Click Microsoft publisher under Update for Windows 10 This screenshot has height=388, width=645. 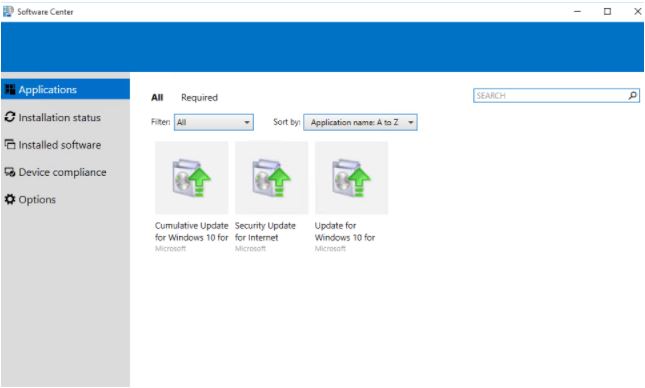330,249
